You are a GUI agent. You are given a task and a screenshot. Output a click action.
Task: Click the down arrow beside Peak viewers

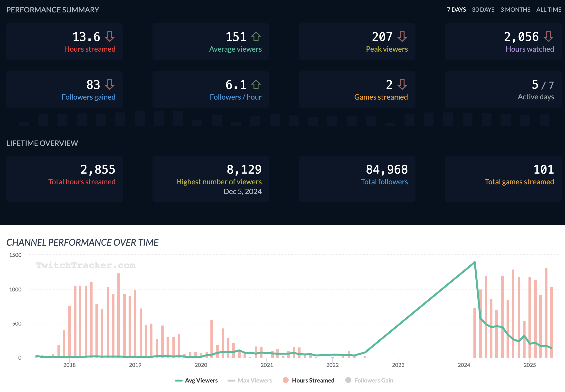pos(402,37)
